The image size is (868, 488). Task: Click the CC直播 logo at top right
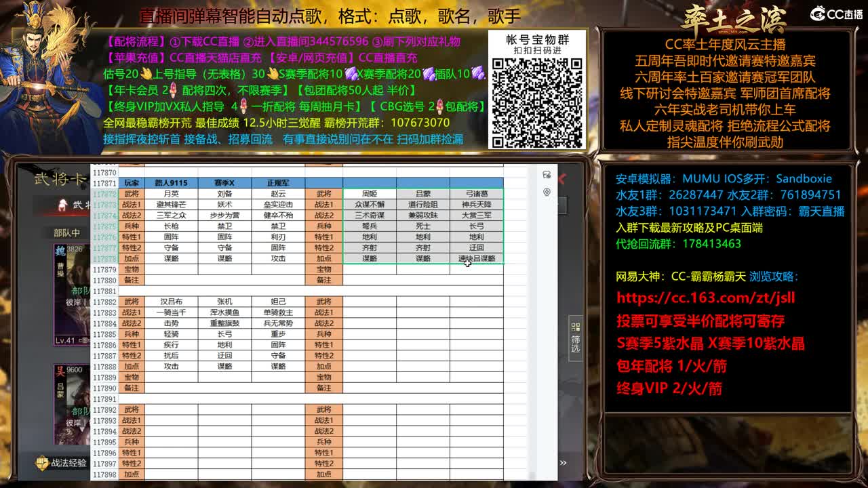[837, 14]
